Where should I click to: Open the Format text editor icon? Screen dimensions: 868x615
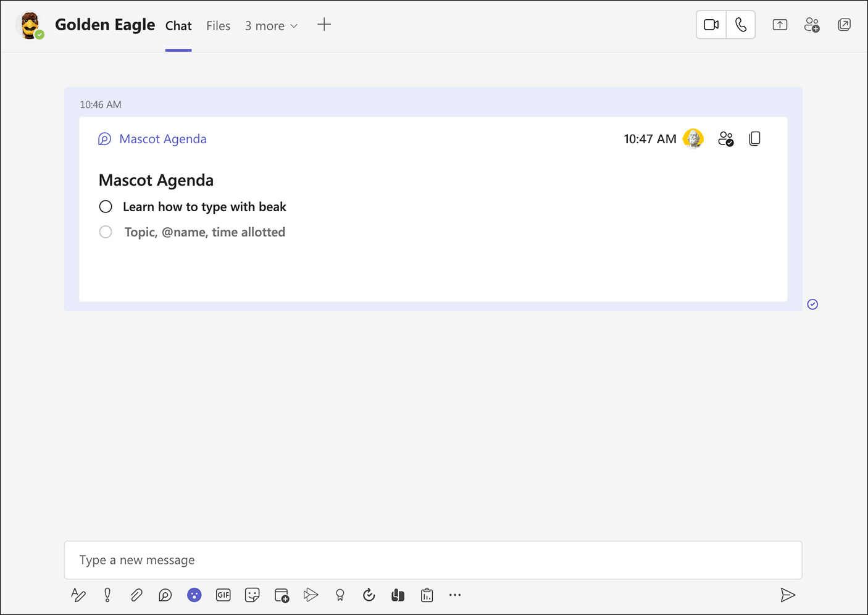coord(78,595)
